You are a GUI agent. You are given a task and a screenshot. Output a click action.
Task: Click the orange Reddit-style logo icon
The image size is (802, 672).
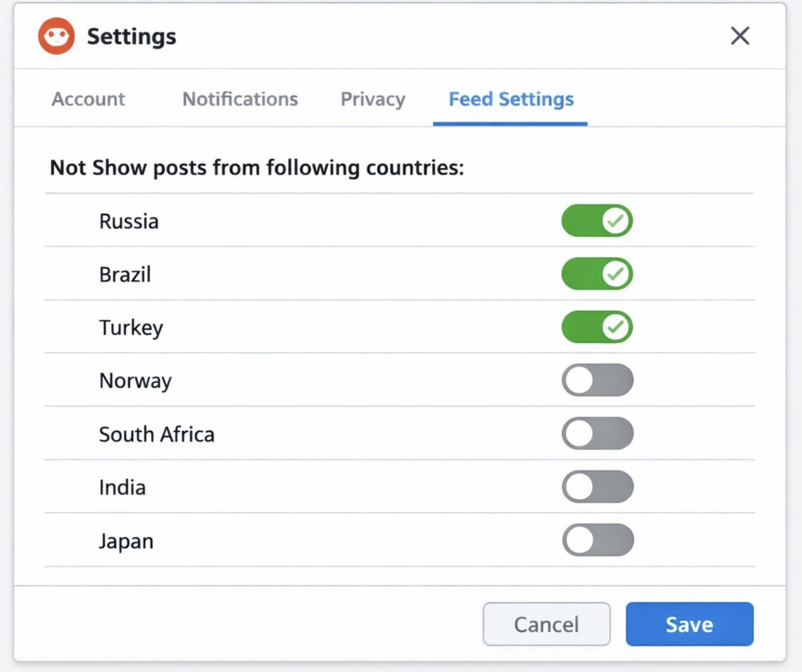coord(56,36)
